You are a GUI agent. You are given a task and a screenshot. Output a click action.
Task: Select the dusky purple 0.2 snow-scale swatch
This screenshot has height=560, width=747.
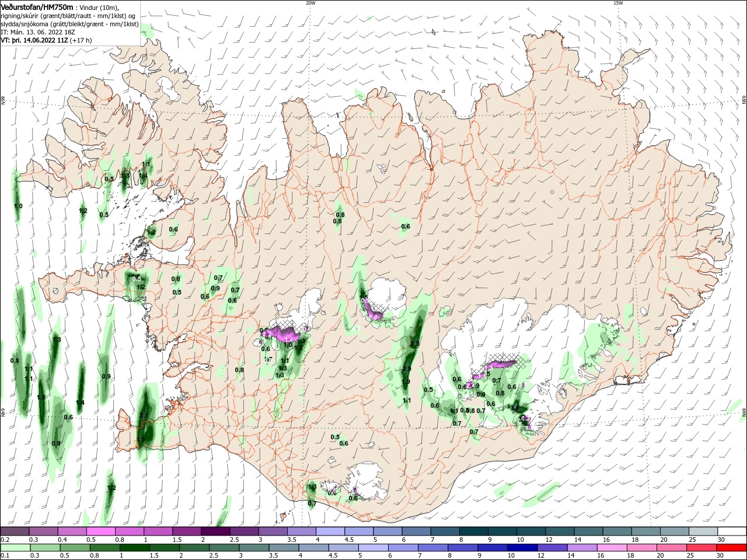pyautogui.click(x=15, y=531)
